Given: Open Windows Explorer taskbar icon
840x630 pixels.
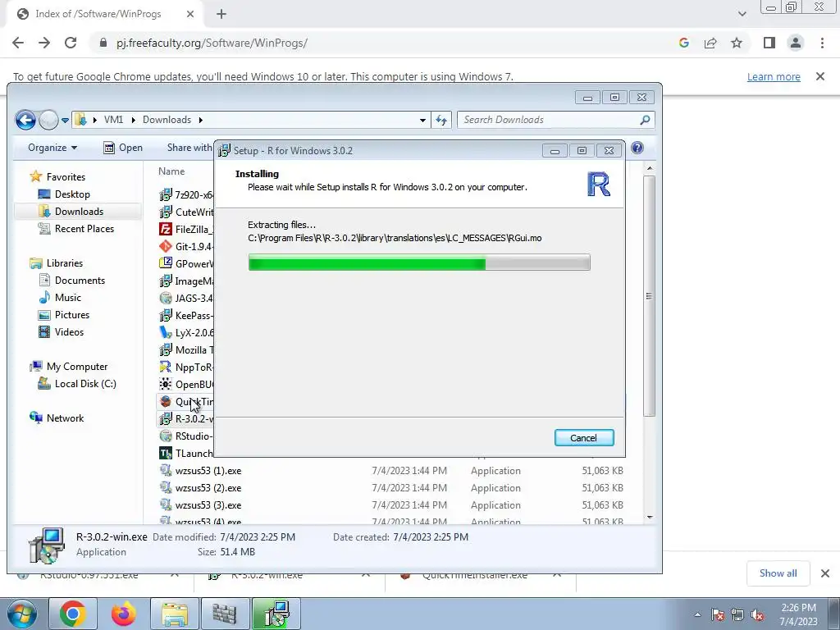Looking at the screenshot, I should click(175, 614).
